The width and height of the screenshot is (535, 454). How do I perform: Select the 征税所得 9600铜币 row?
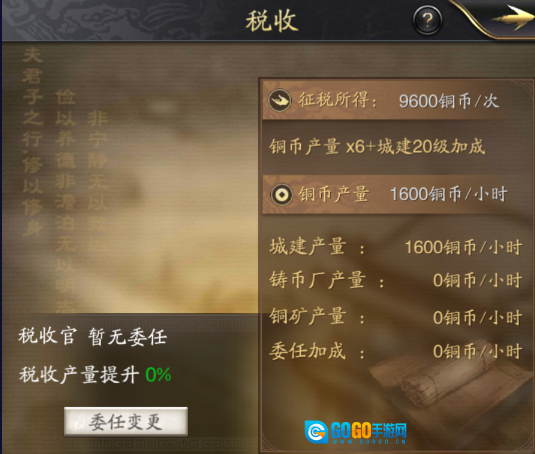pyautogui.click(x=397, y=100)
